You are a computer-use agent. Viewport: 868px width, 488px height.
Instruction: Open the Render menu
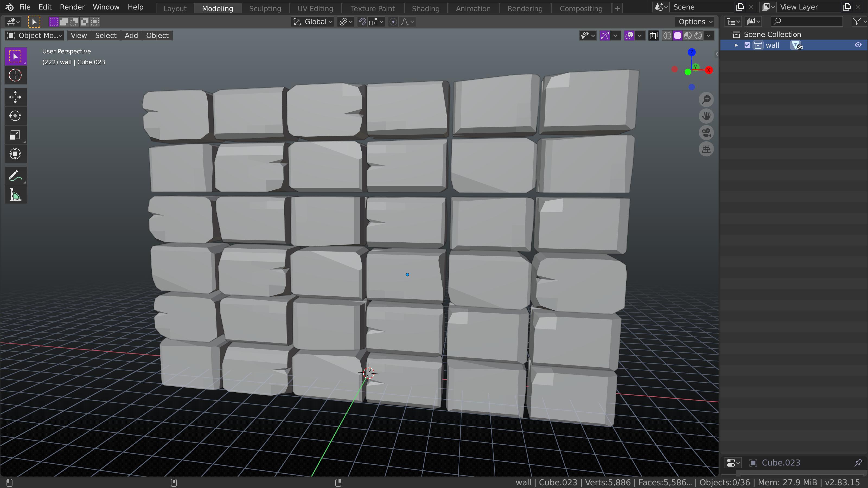(x=72, y=7)
